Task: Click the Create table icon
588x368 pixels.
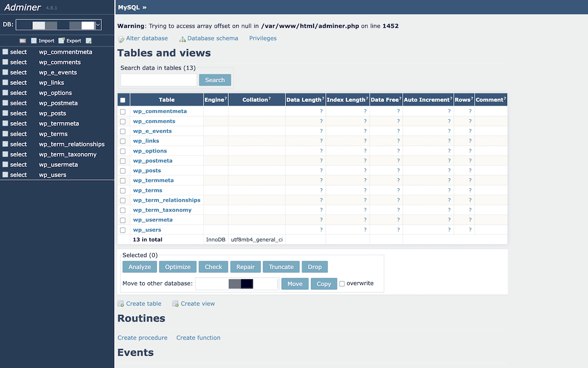Action: point(121,304)
